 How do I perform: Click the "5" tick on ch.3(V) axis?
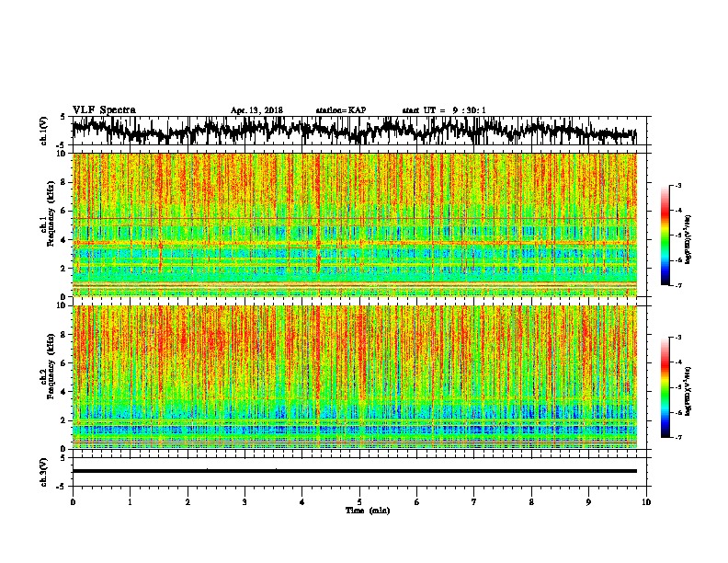(64, 458)
